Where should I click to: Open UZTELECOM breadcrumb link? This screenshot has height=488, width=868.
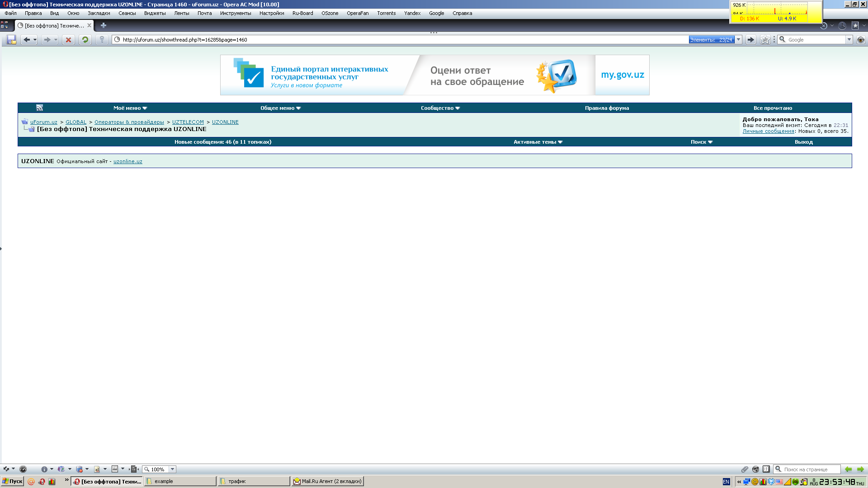188,122
